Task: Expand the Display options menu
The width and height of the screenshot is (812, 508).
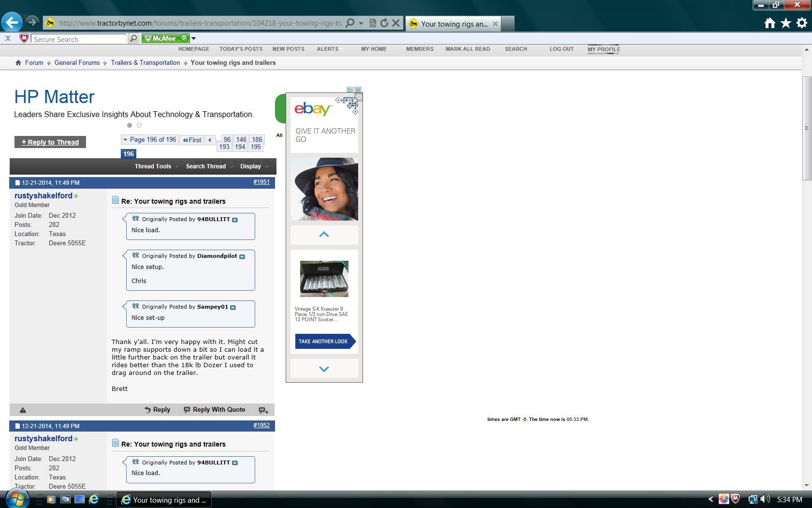Action: (x=250, y=166)
